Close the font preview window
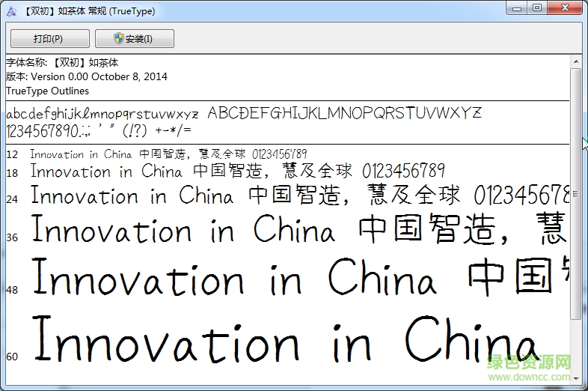The image size is (588, 391). coord(564,7)
